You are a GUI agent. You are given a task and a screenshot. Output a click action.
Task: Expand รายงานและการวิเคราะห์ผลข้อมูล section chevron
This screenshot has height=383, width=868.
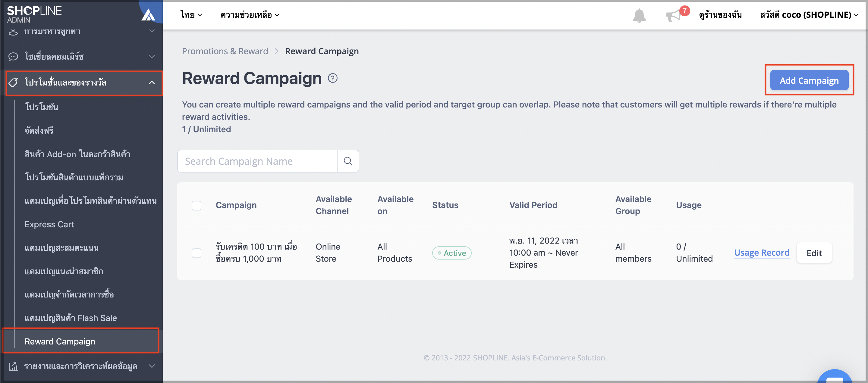pos(152,366)
